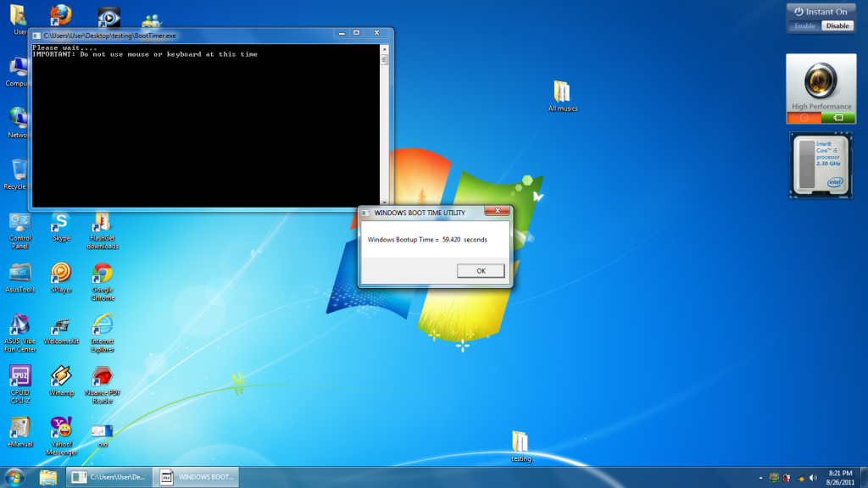Launch Skype from the desktop
The height and width of the screenshot is (488, 868).
pos(61,223)
